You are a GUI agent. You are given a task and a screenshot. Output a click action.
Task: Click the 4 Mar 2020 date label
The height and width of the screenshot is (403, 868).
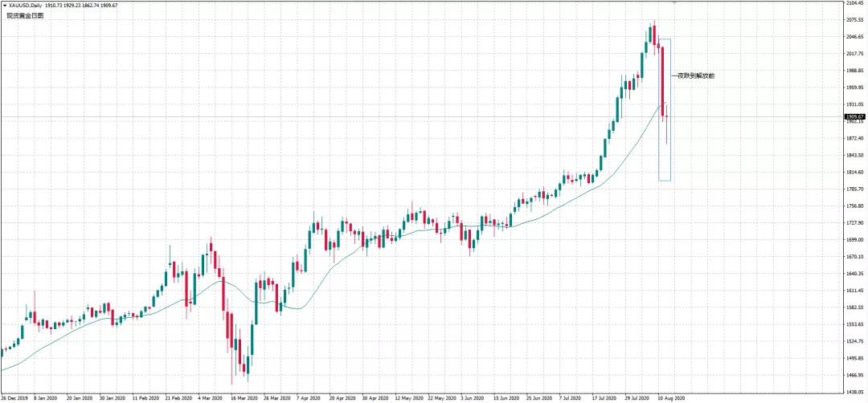click(211, 397)
